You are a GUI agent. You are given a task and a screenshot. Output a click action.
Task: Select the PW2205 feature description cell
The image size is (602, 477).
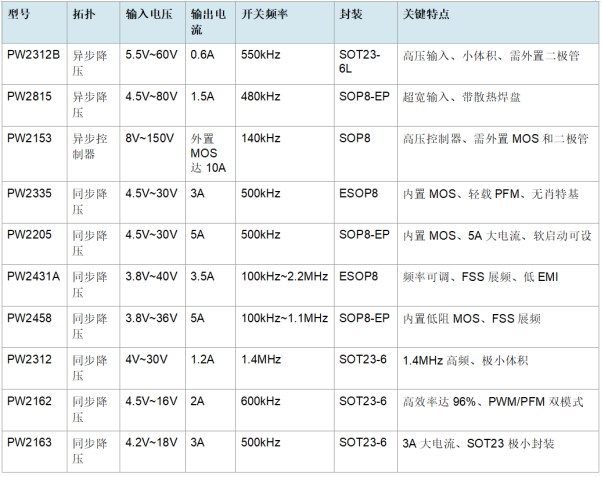click(x=498, y=243)
